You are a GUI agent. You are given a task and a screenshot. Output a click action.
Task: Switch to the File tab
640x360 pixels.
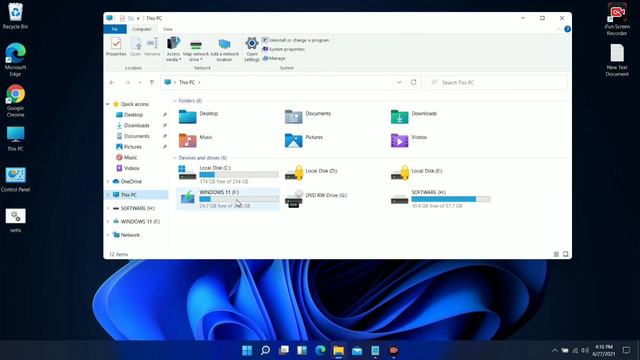coord(115,29)
